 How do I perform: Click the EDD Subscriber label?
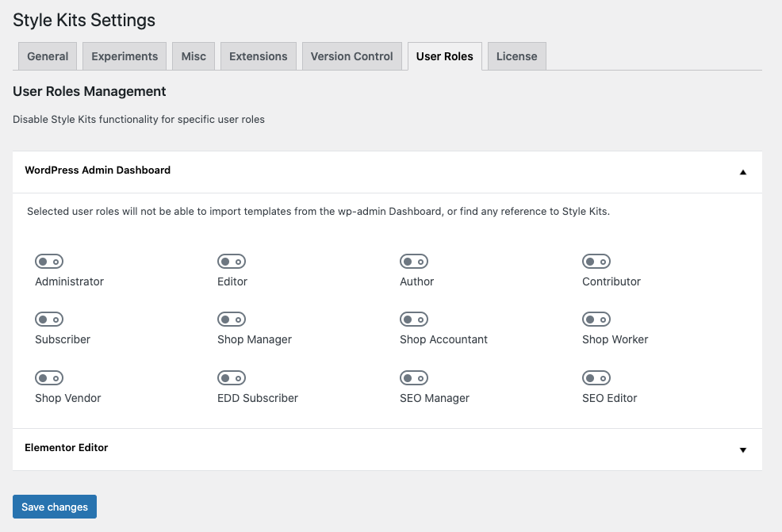[257, 398]
